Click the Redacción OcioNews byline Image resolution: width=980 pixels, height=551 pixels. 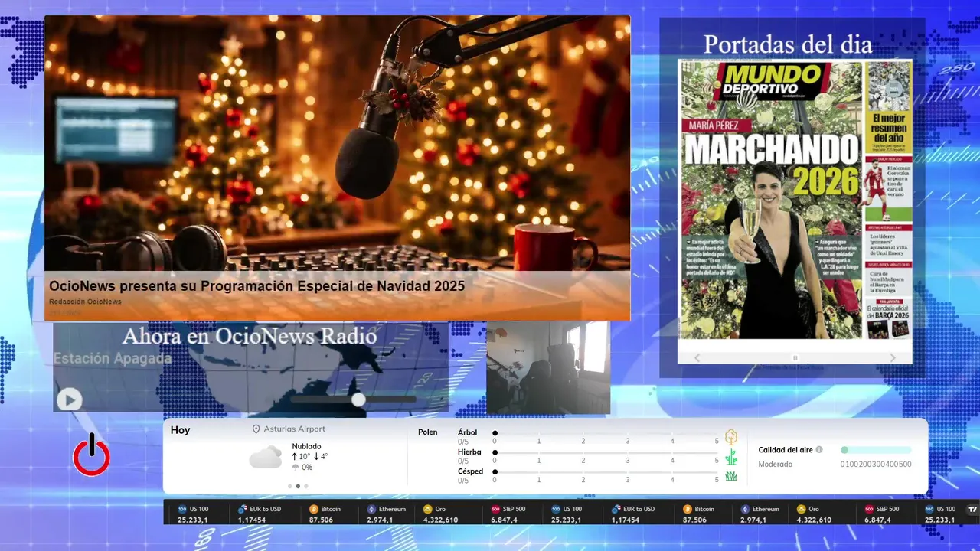(x=85, y=302)
